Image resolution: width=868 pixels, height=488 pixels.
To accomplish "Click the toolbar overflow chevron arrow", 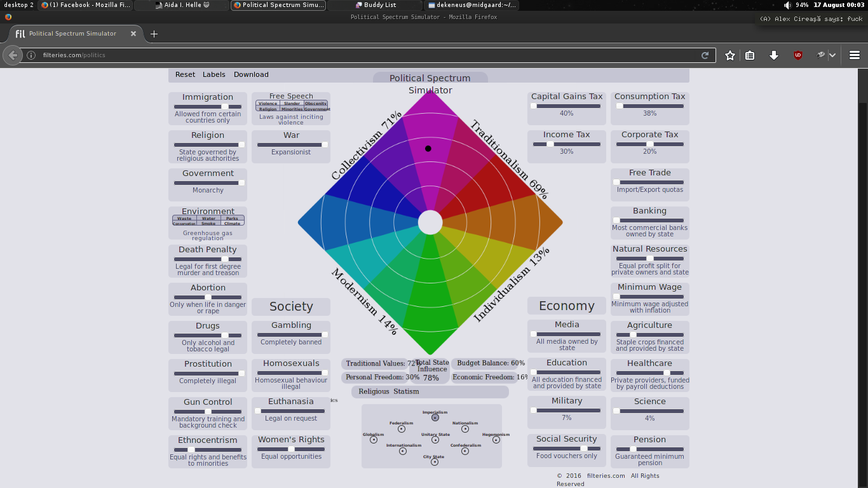I will click(x=832, y=55).
